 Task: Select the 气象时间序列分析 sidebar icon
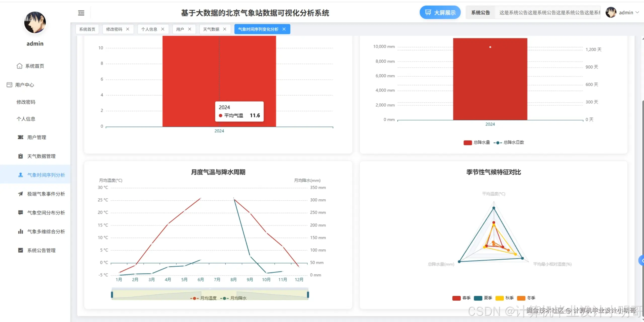(21, 175)
